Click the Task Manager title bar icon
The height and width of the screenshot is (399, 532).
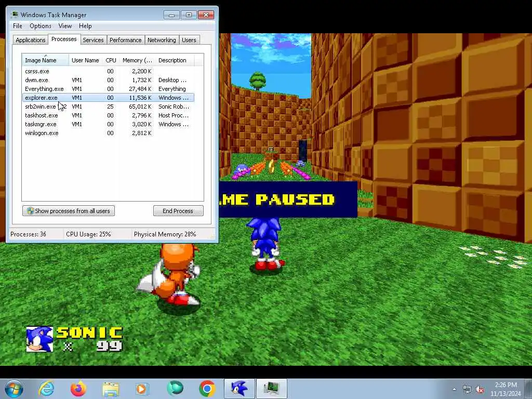coord(15,15)
